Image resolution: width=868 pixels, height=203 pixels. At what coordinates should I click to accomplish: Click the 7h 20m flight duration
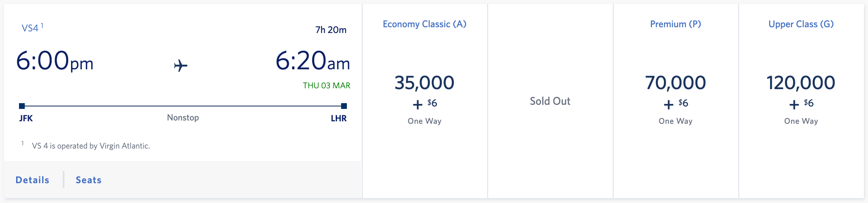[x=331, y=30]
